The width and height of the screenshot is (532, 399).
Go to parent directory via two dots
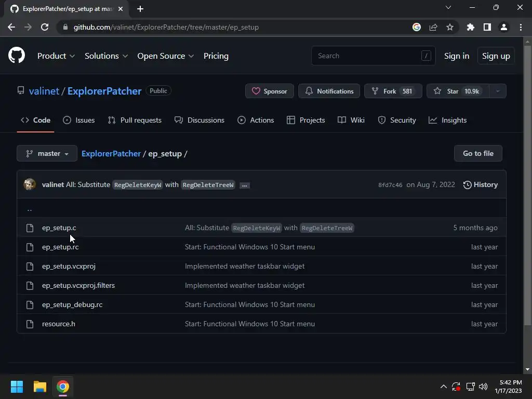click(x=30, y=210)
